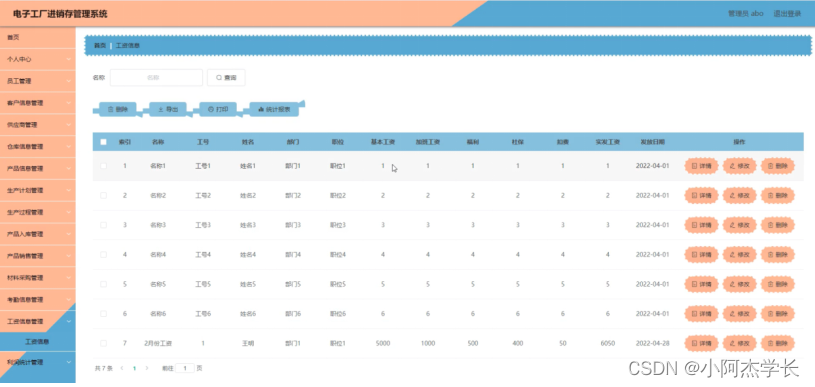Expand 供应商管理 with its chevron

click(69, 125)
